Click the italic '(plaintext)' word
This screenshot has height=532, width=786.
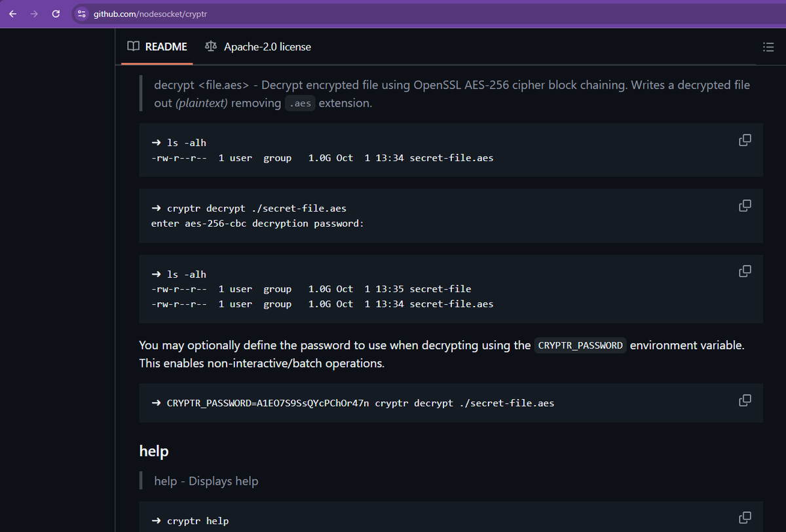[x=202, y=104]
